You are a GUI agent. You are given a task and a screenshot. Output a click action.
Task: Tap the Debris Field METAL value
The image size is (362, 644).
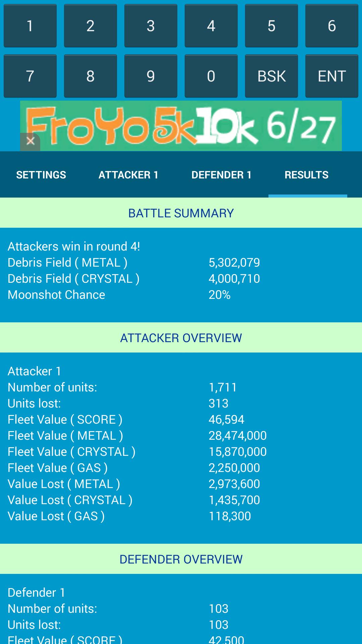coord(235,263)
